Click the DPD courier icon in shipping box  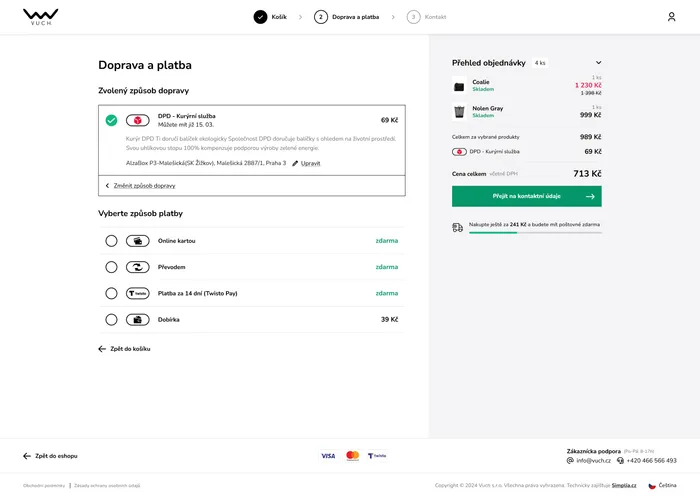click(x=138, y=120)
